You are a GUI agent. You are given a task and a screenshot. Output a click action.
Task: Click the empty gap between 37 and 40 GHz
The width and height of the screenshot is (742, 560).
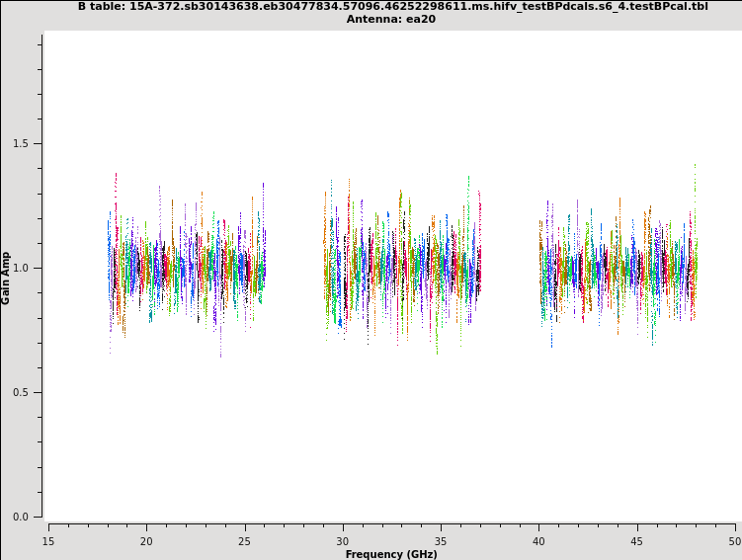click(510, 268)
